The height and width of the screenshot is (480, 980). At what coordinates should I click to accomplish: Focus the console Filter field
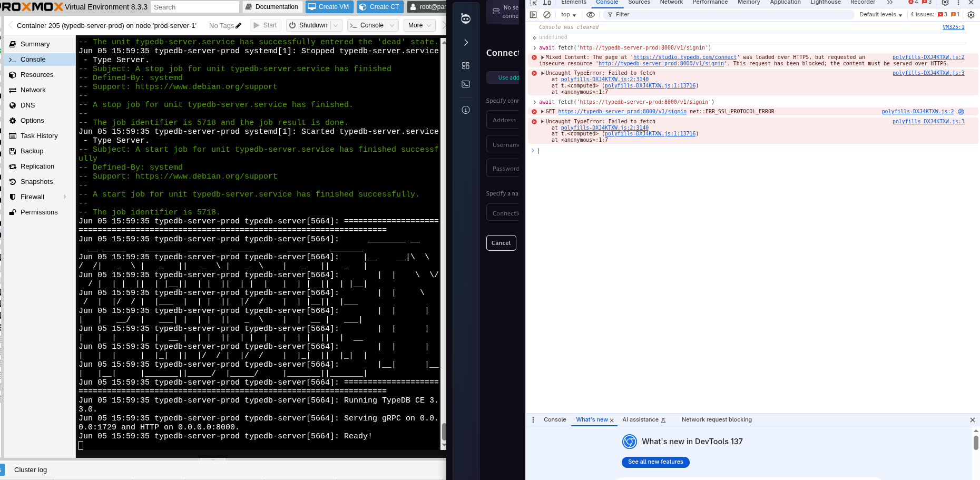click(730, 15)
